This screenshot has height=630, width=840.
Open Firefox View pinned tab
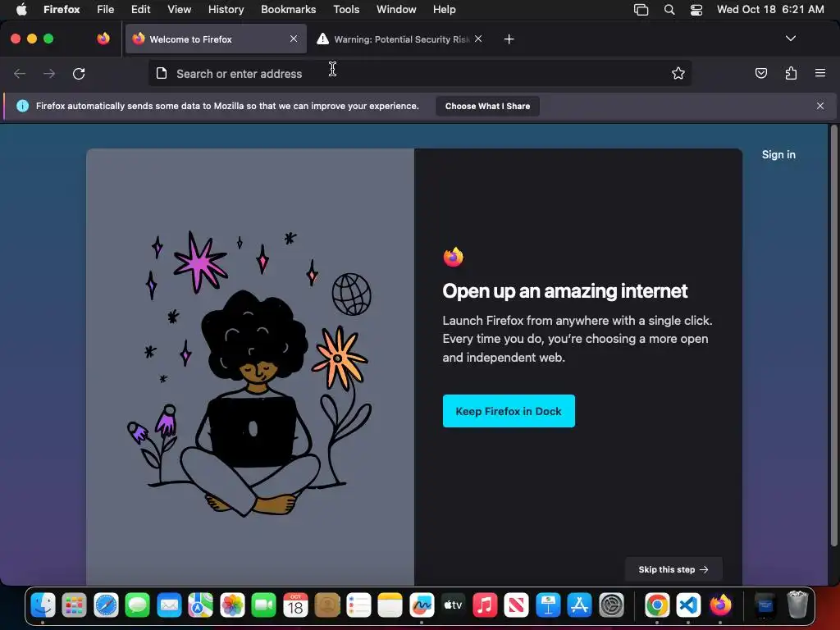[x=103, y=39]
